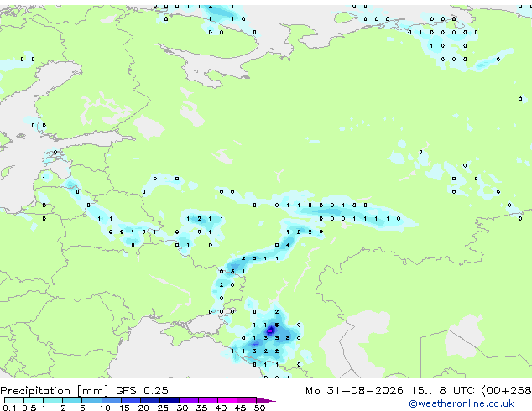Image resolution: width=532 pixels, height=411 pixels.
Task: Click the "Mo 31-08-2026" date text
Action: 355,391
